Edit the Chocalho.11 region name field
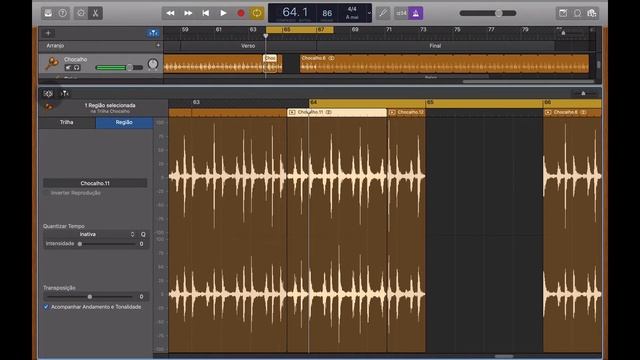This screenshot has height=360, width=640. click(x=95, y=183)
